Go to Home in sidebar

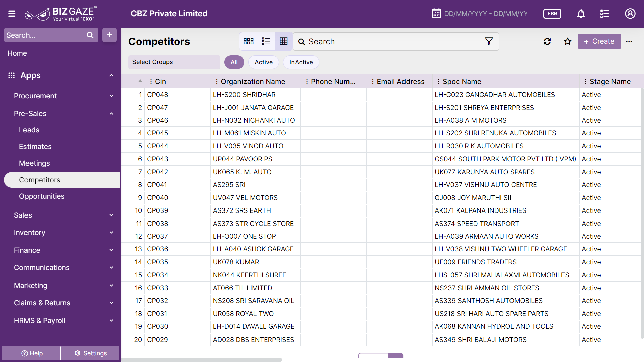[17, 53]
